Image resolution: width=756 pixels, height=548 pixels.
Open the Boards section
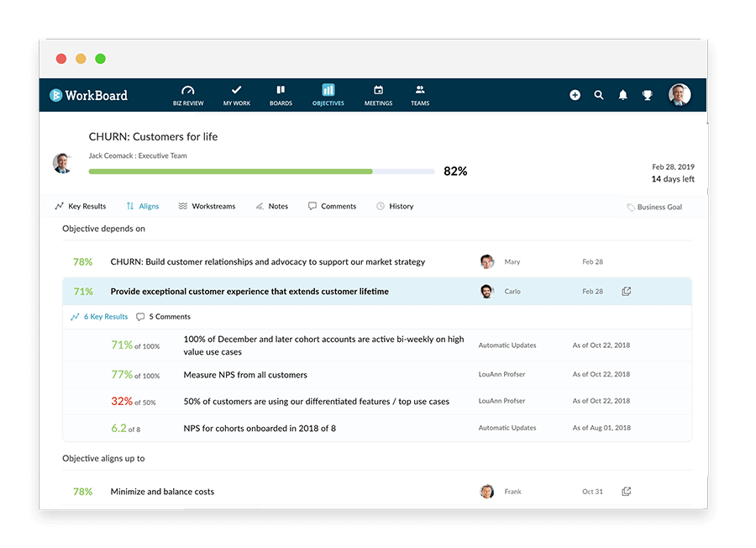click(x=281, y=94)
